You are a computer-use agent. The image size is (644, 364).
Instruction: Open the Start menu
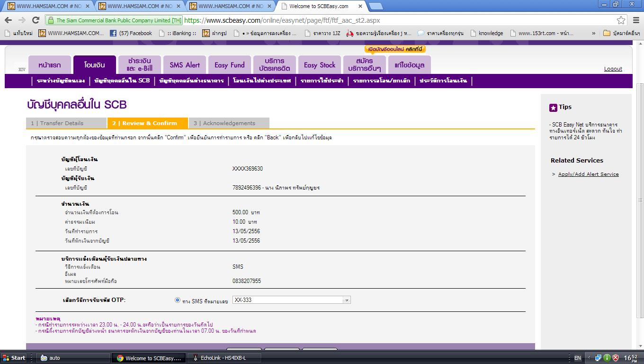click(x=14, y=358)
